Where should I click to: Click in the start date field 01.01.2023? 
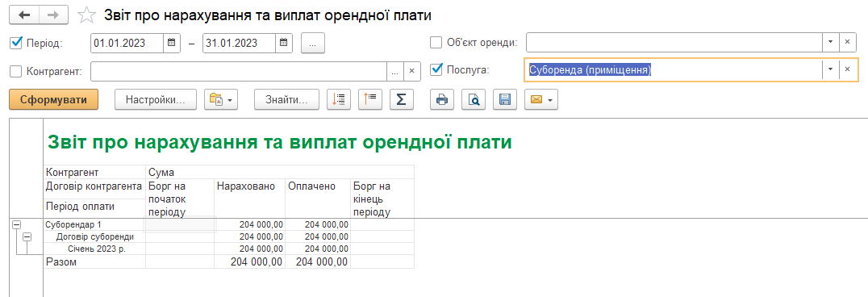click(127, 43)
